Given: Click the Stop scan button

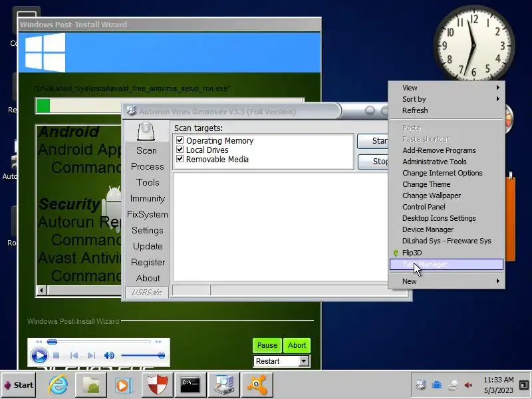Looking at the screenshot, I should point(372,162).
